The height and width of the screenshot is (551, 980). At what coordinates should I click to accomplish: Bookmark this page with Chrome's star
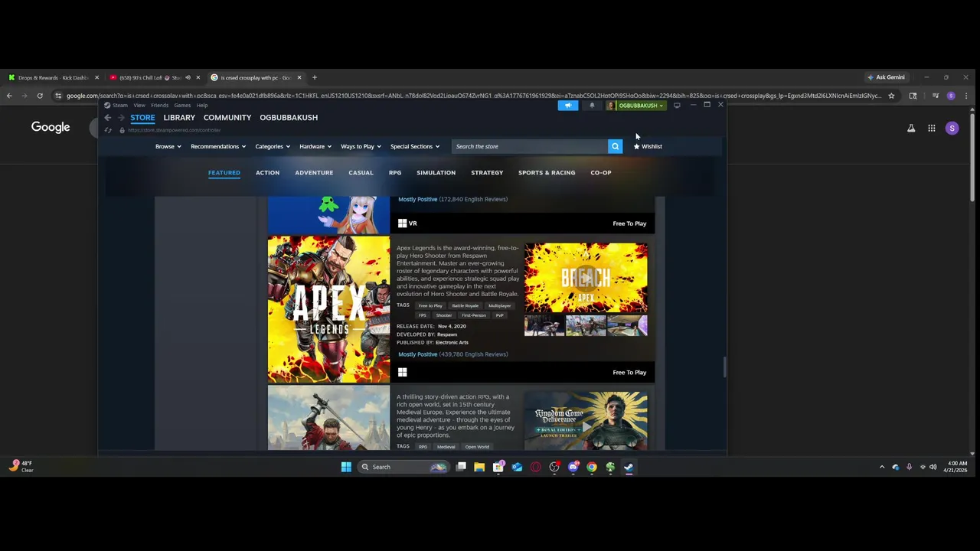pyautogui.click(x=891, y=96)
